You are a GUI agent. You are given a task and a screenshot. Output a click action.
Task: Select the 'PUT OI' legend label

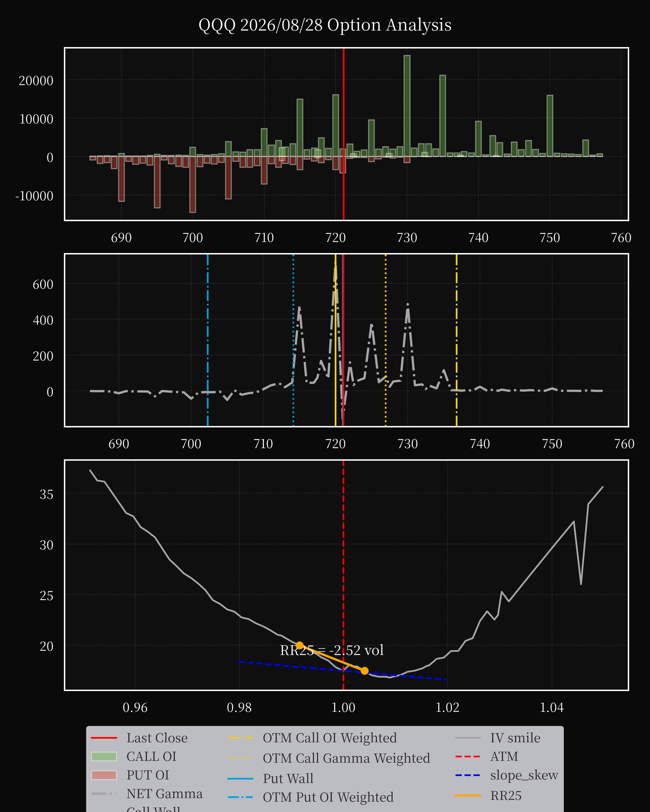click(148, 775)
